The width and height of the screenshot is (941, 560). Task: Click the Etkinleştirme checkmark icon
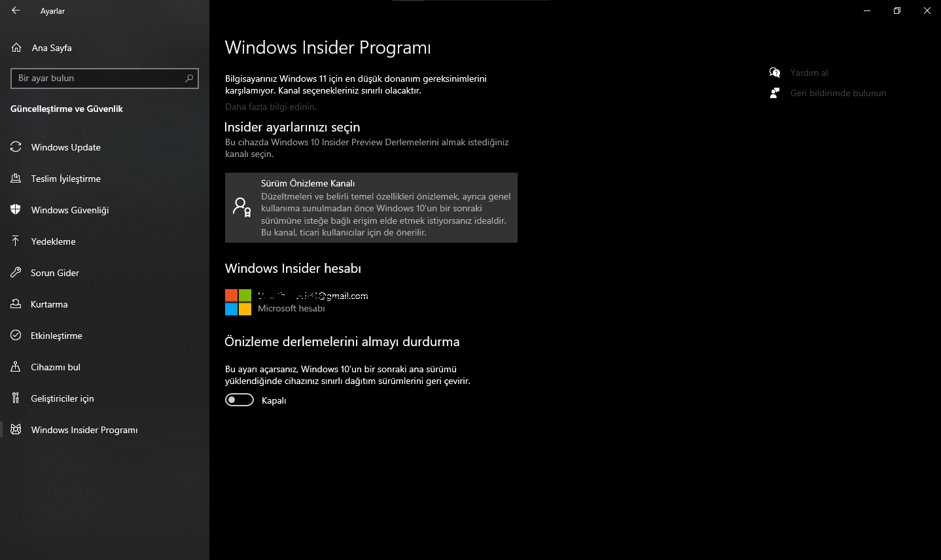coord(16,336)
